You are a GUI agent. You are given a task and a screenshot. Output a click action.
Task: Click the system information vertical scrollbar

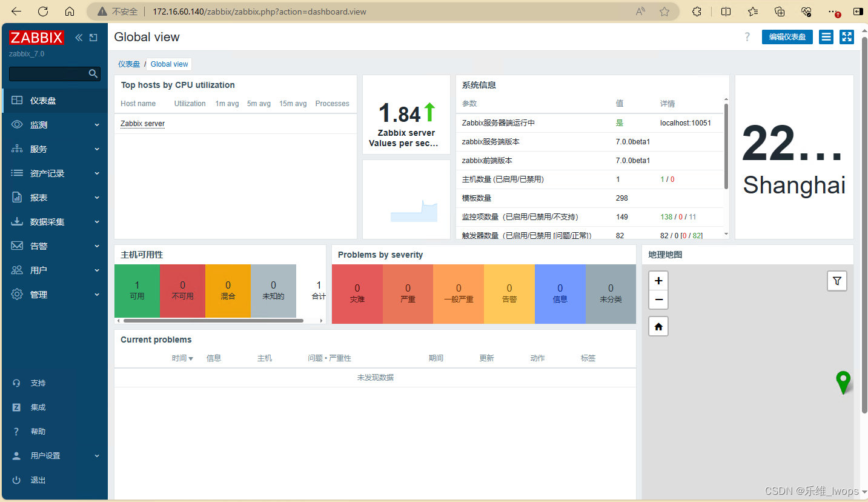pyautogui.click(x=726, y=146)
